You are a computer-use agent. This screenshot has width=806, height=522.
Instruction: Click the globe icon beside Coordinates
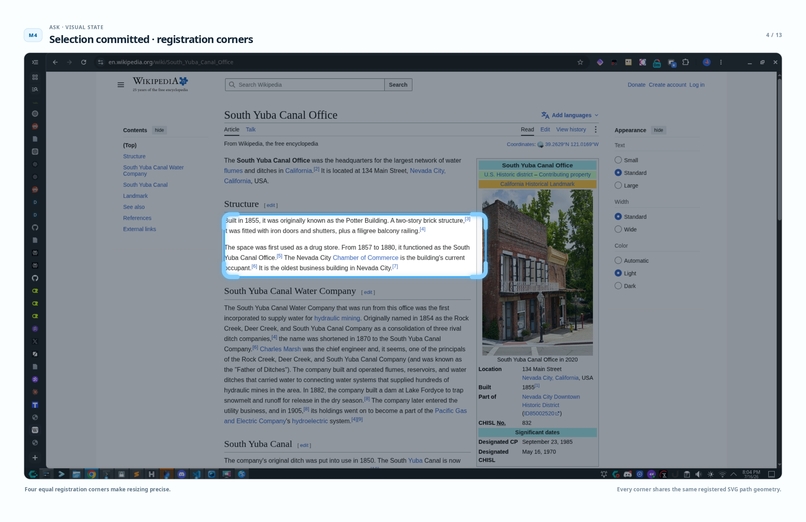540,144
